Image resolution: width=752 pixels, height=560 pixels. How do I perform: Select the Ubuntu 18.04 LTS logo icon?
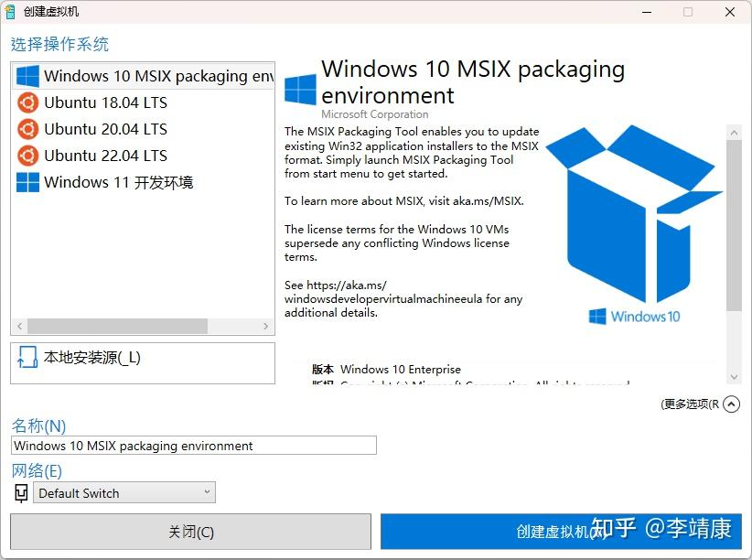pyautogui.click(x=27, y=102)
